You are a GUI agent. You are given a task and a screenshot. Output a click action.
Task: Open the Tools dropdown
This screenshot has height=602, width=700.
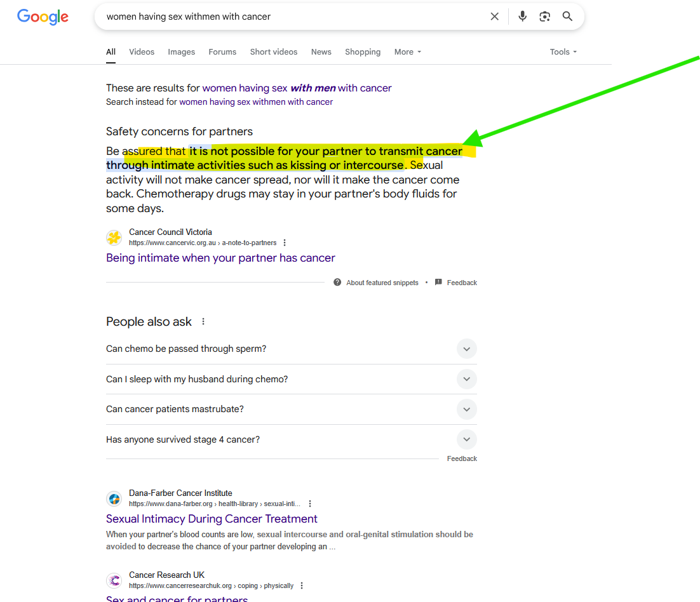coord(563,52)
